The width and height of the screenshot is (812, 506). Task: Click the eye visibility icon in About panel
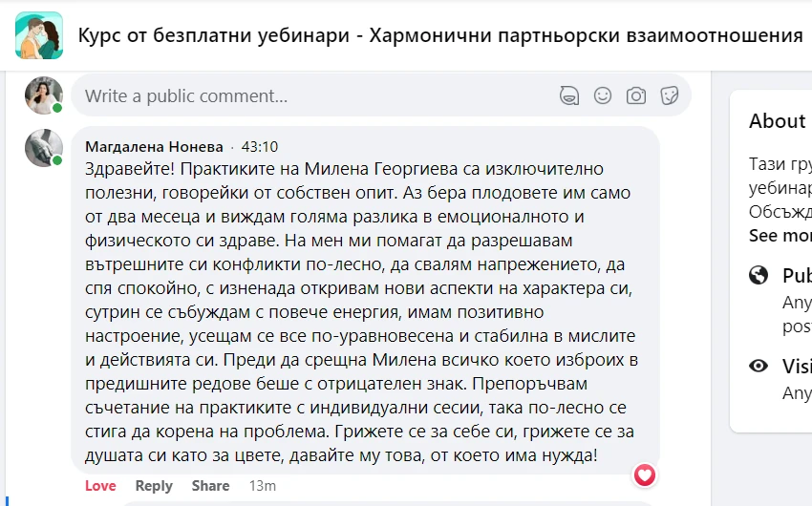759,366
